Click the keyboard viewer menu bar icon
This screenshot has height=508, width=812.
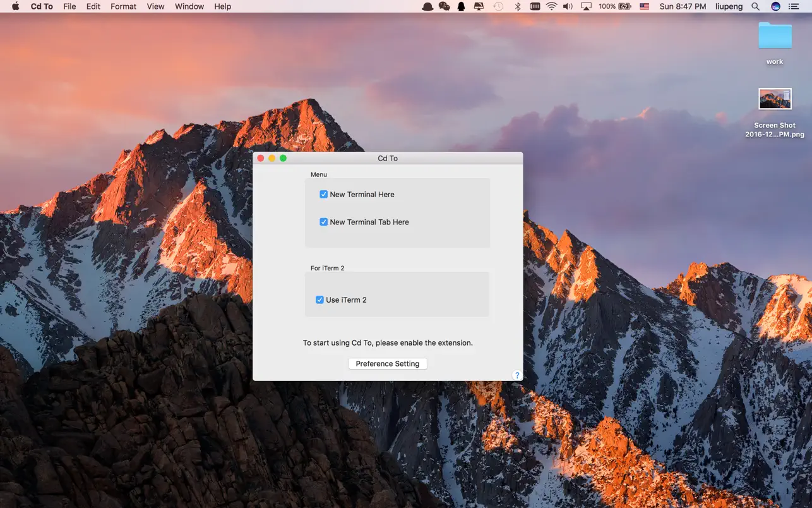coord(535,6)
